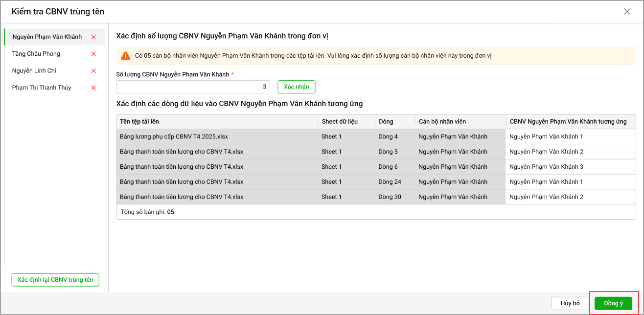Screen dimensions: 644x315
Task: Click red X next to Tăng Châu Phong
Action: [93, 54]
